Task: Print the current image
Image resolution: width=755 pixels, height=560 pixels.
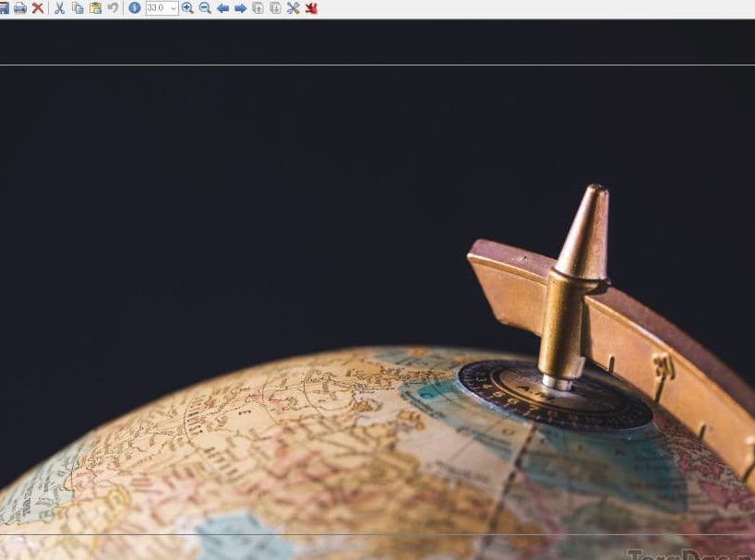Action: (x=20, y=8)
